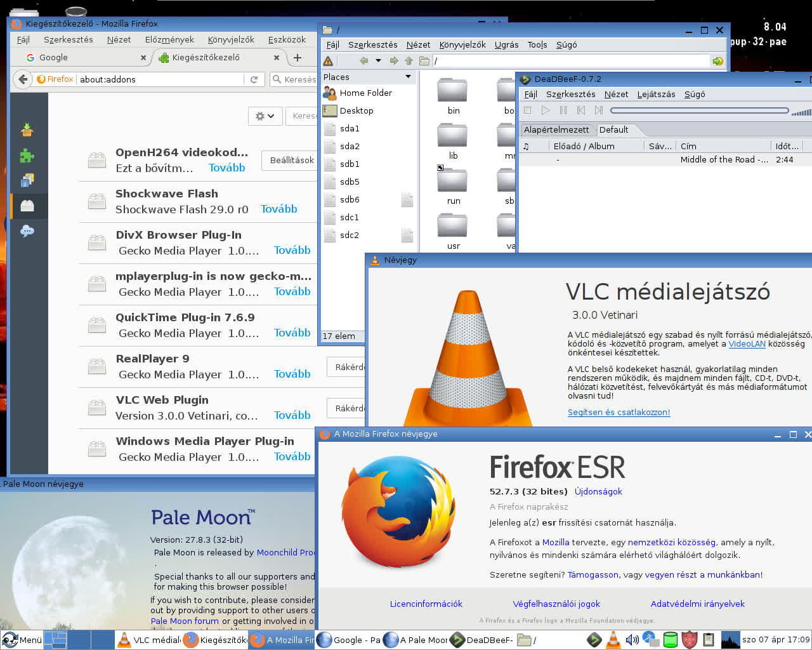The image size is (812, 650).
Task: Open the Tools menu in file manager
Action: (537, 44)
